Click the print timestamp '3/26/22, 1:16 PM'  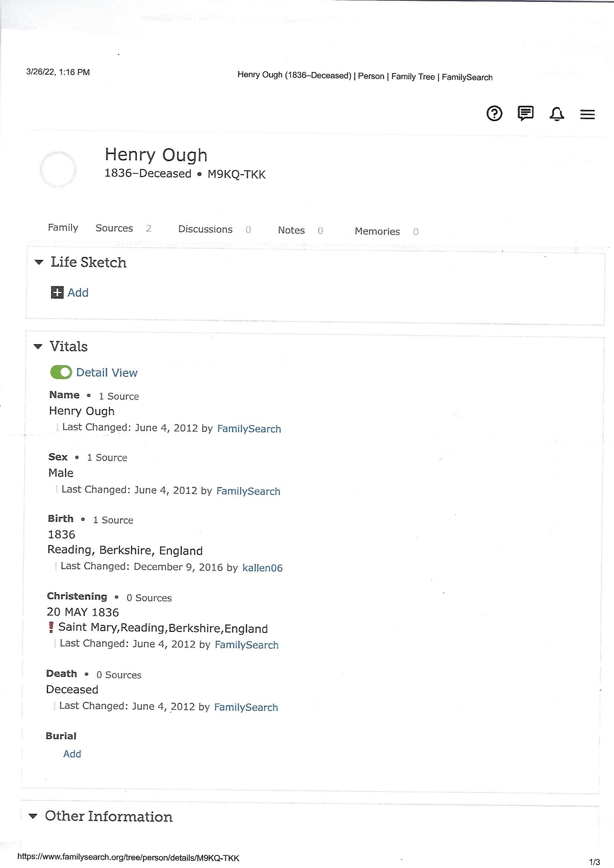click(x=58, y=72)
